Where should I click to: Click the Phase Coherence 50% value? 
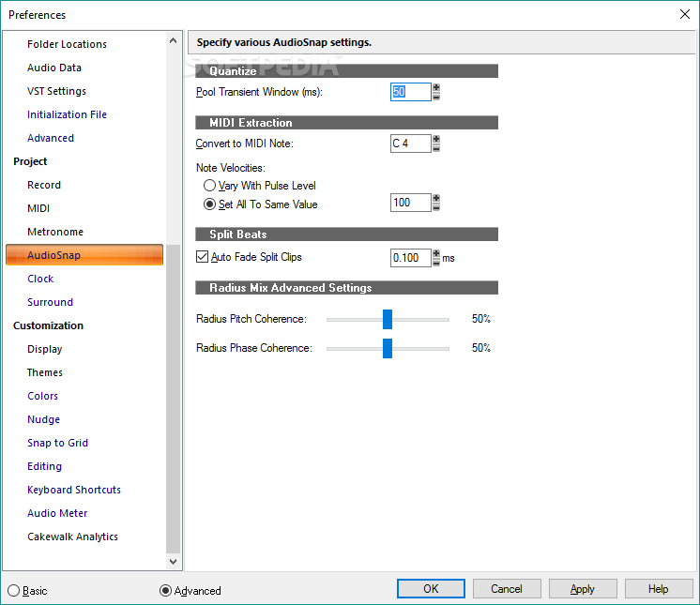coord(480,348)
